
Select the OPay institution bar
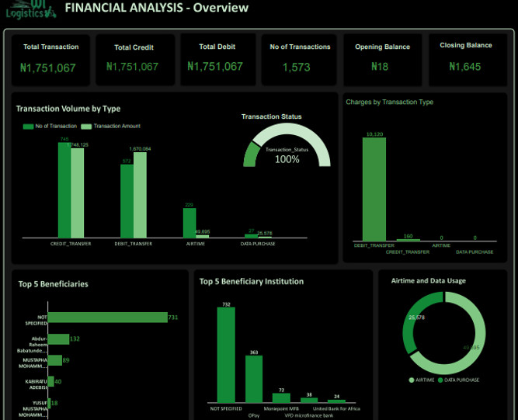tap(254, 379)
